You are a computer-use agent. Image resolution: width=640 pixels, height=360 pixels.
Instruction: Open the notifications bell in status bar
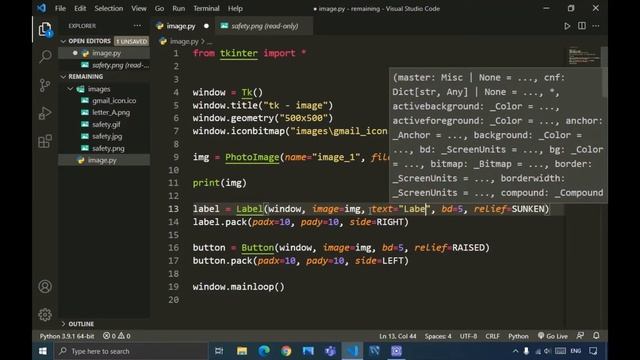596,336
